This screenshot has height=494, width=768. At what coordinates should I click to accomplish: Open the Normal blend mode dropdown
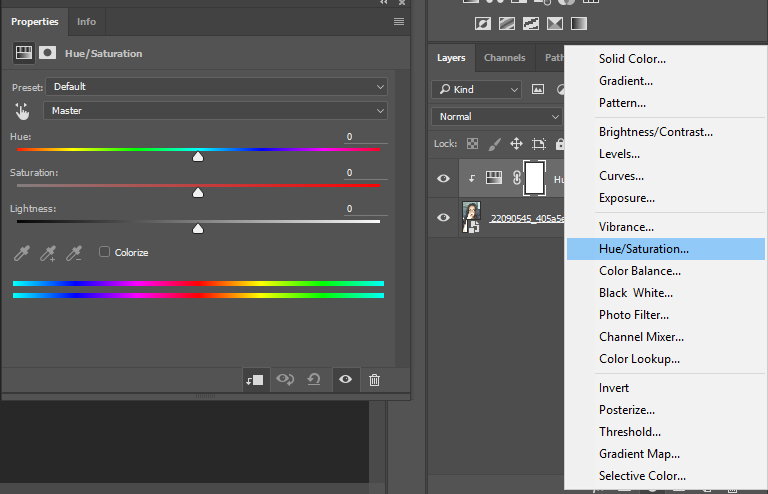(497, 117)
